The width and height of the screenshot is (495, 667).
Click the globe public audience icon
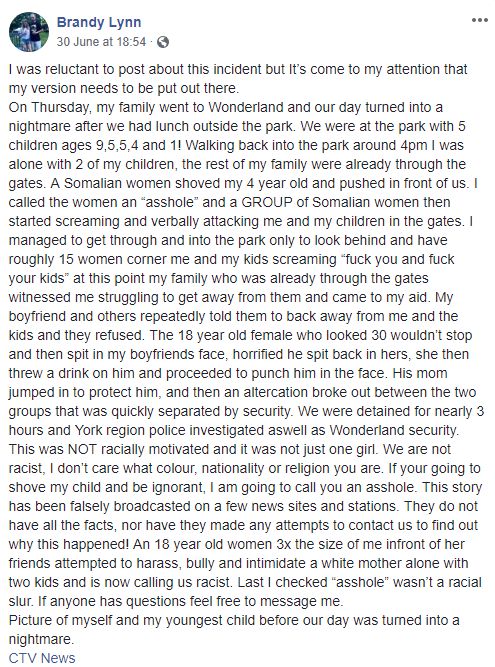(163, 42)
